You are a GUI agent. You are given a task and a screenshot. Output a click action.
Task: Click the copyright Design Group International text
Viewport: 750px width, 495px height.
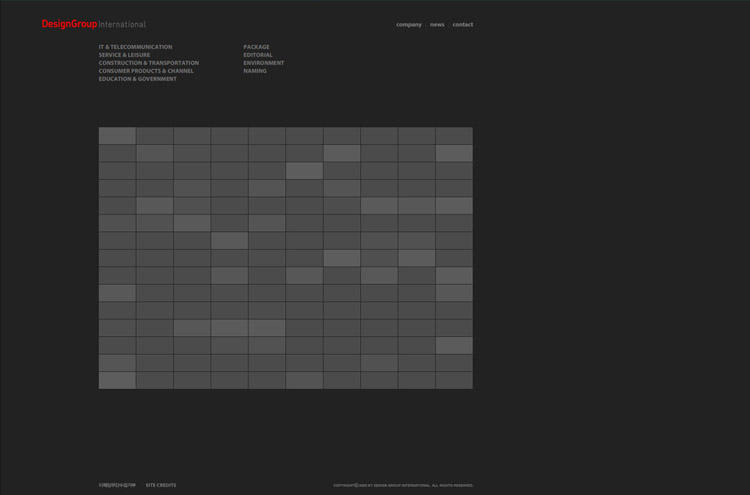pos(403,485)
